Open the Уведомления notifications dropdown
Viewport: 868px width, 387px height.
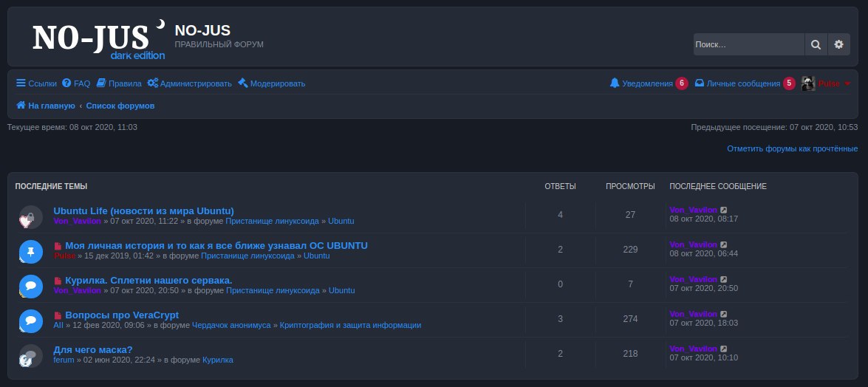(647, 83)
